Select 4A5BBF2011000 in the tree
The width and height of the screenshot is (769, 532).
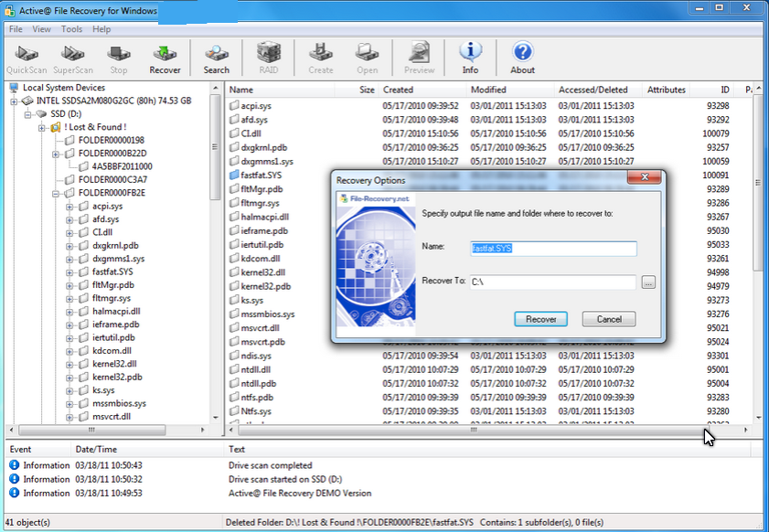[x=123, y=166]
